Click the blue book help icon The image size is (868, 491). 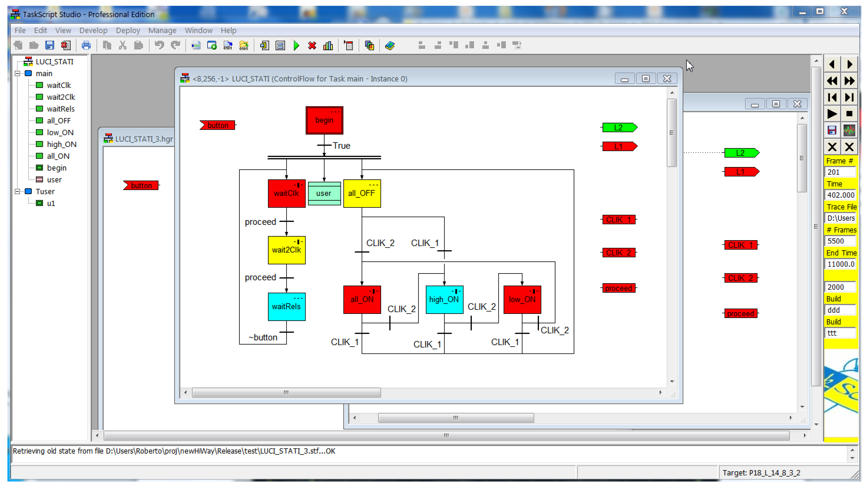[x=390, y=45]
